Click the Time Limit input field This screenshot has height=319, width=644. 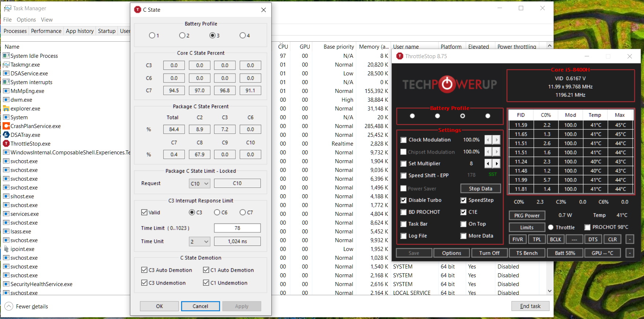pyautogui.click(x=237, y=228)
